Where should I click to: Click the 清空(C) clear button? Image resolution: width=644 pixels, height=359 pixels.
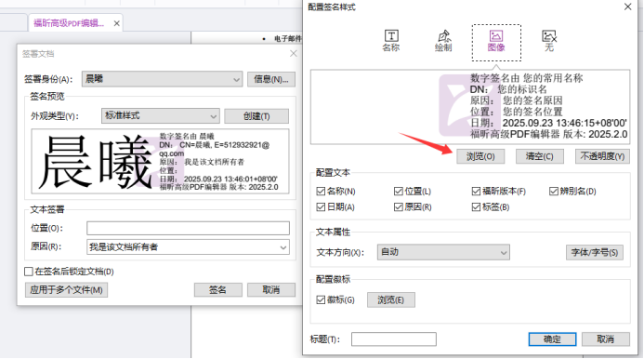pyautogui.click(x=540, y=156)
